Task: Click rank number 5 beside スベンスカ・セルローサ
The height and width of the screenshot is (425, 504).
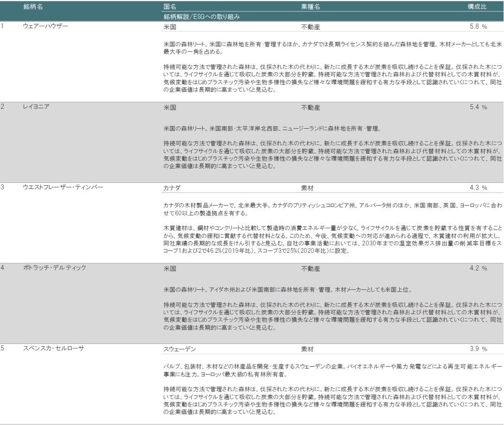Action: coord(2,348)
